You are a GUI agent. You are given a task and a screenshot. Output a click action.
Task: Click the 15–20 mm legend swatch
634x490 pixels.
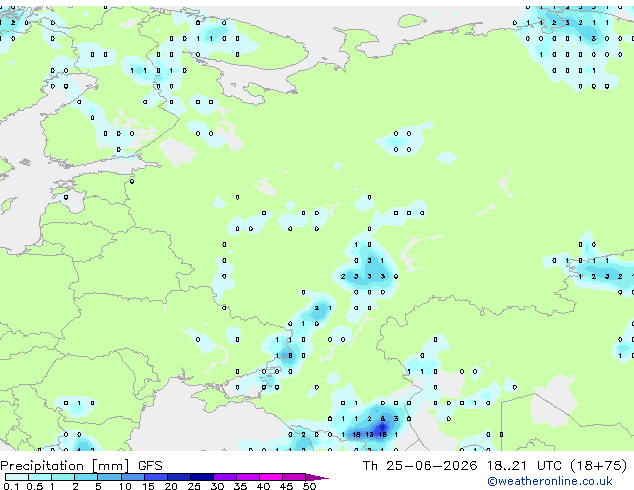(155, 477)
